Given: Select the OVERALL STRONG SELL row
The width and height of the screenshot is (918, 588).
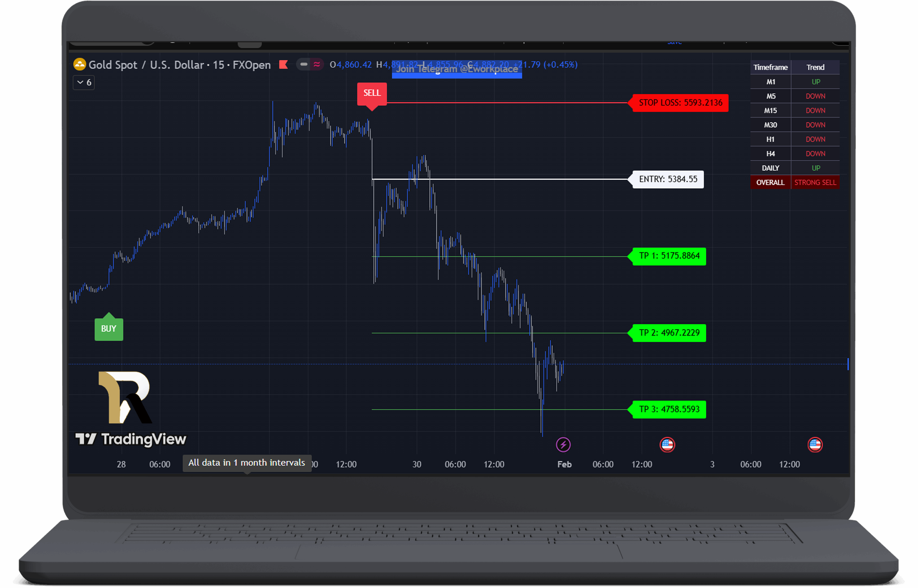Looking at the screenshot, I should pos(795,182).
